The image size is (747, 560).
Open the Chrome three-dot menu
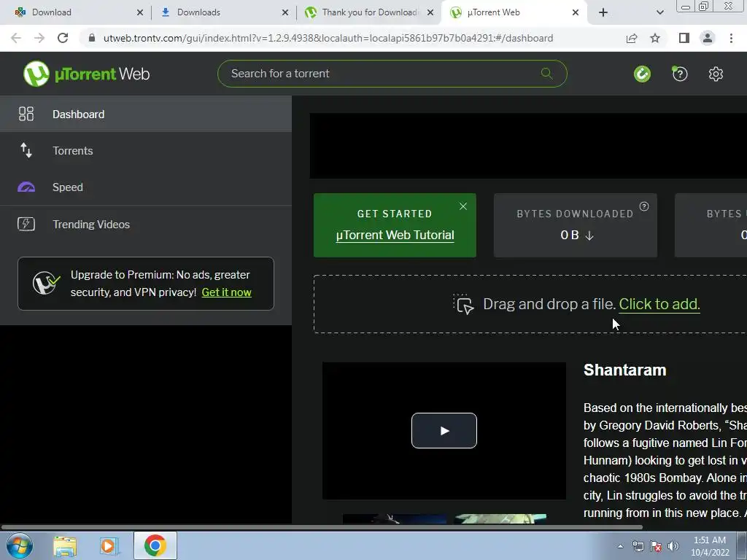(731, 38)
